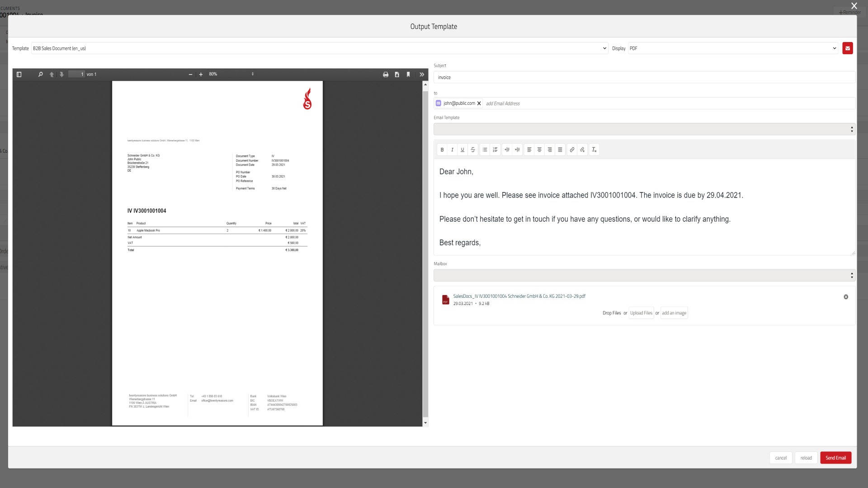Remove the attached SalesDocs PDF file

pyautogui.click(x=846, y=297)
